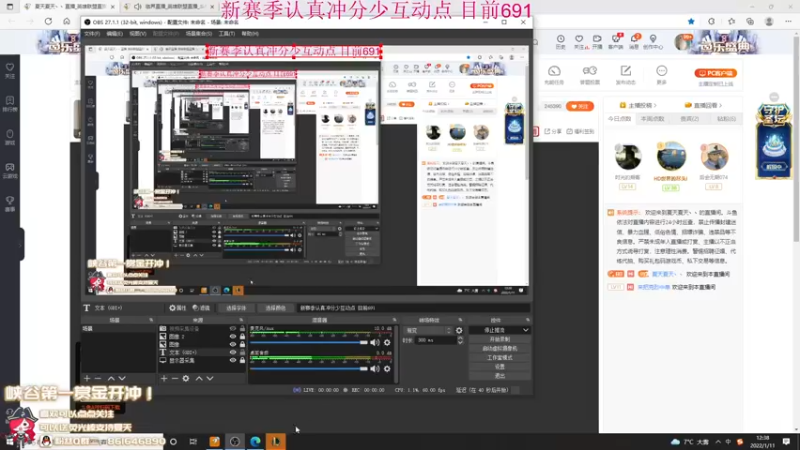The width and height of the screenshot is (800, 450).
Task: Toggle visibility of the first (video capture) source
Action: coord(233,329)
